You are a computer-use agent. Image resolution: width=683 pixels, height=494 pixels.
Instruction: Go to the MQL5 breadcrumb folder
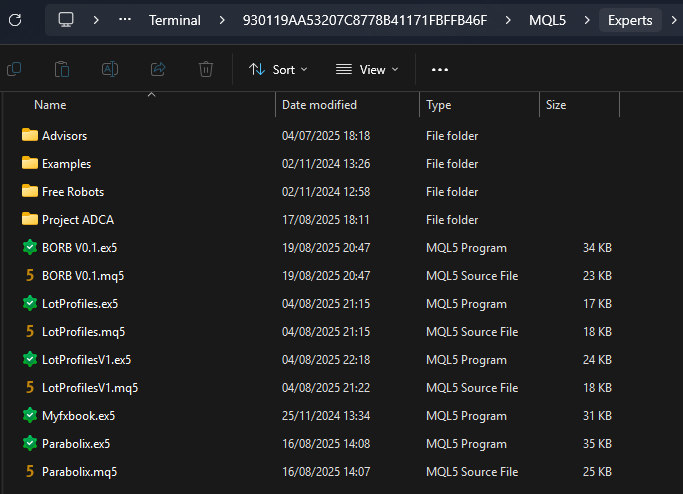547,20
